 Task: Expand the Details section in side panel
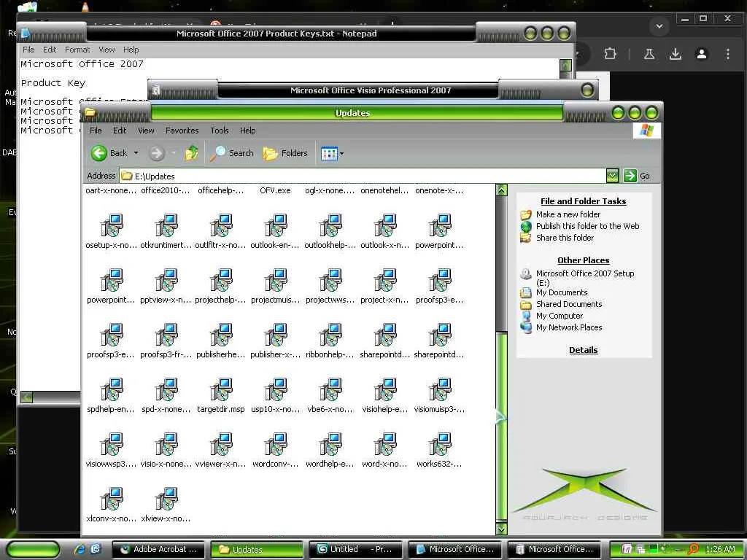pyautogui.click(x=583, y=350)
